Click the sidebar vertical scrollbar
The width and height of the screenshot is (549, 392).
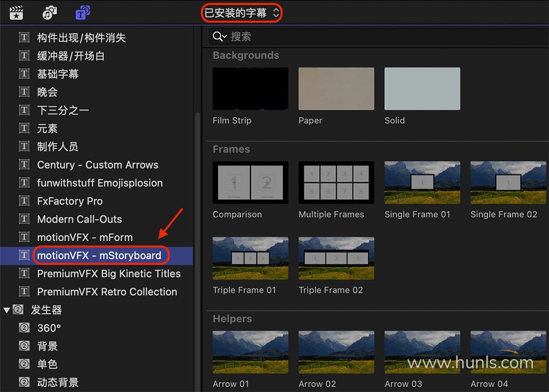198,252
